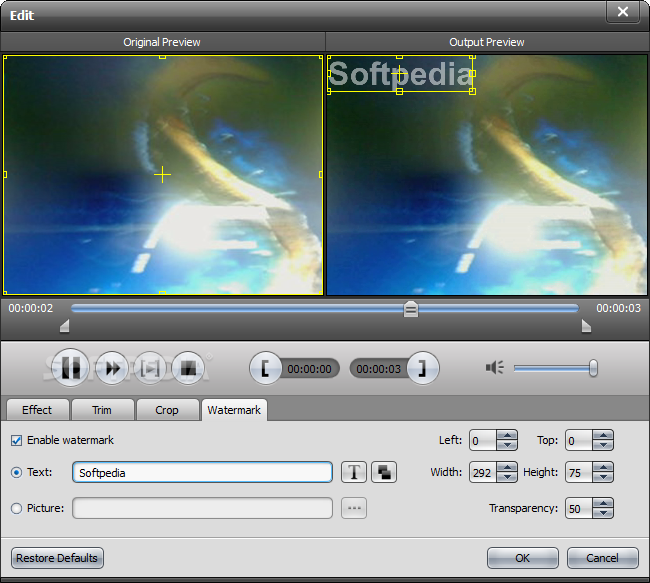The image size is (650, 583).
Task: Select the Text radio button
Action: (17, 472)
